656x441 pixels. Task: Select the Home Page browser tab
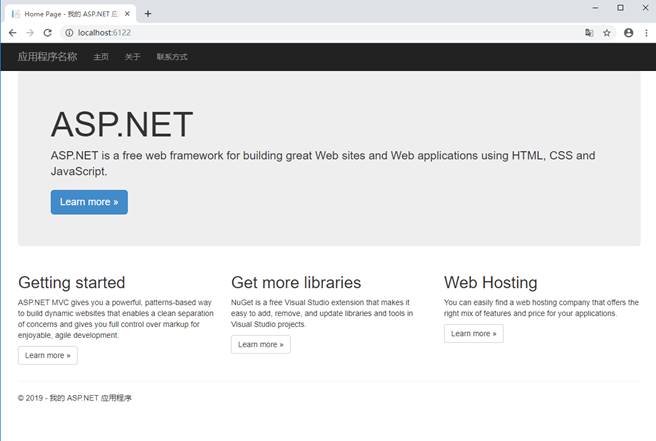tap(71, 14)
